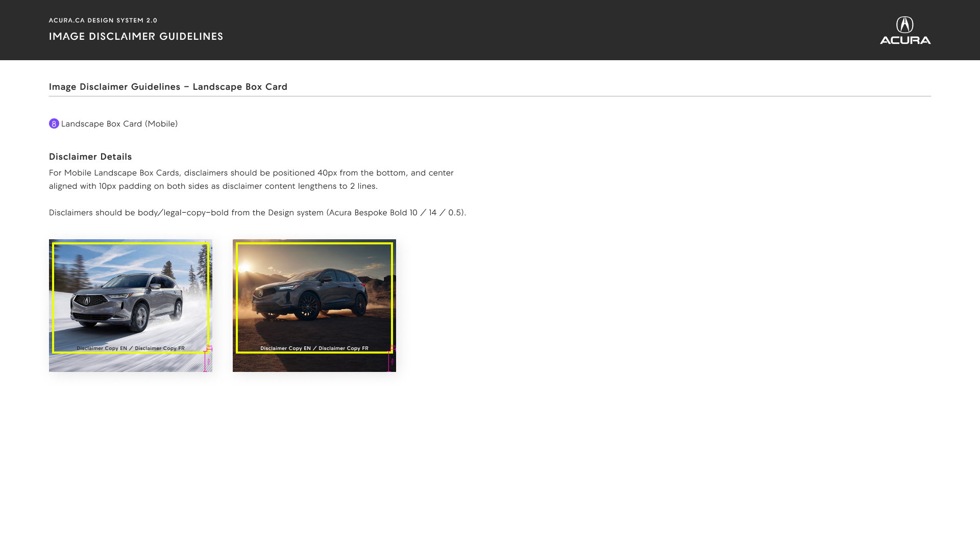Click 'ACURA.CA DESIGN SYSTEM 2.0' text
Screen dimensions: 980x551
103,20
